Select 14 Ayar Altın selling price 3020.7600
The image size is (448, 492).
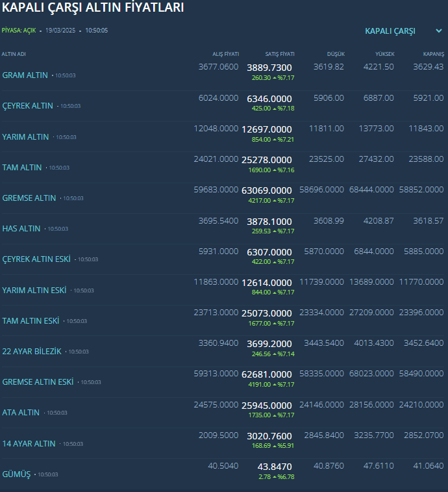point(269,436)
